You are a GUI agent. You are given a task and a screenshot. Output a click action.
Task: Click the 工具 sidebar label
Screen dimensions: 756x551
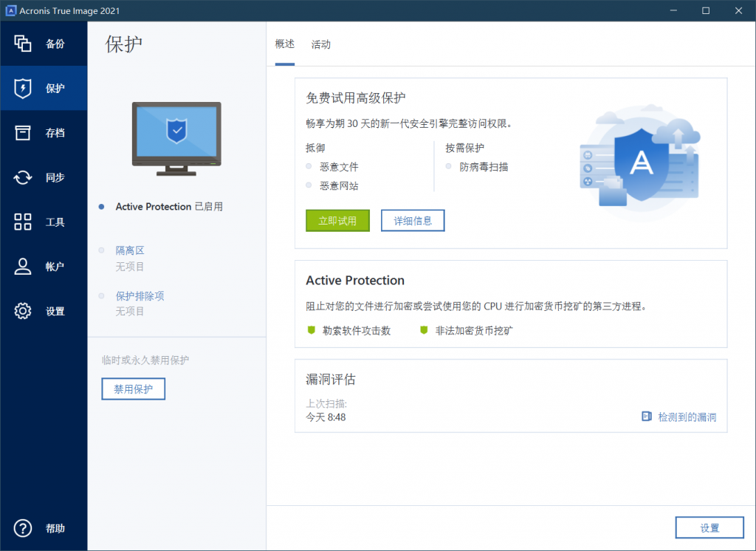[55, 222]
